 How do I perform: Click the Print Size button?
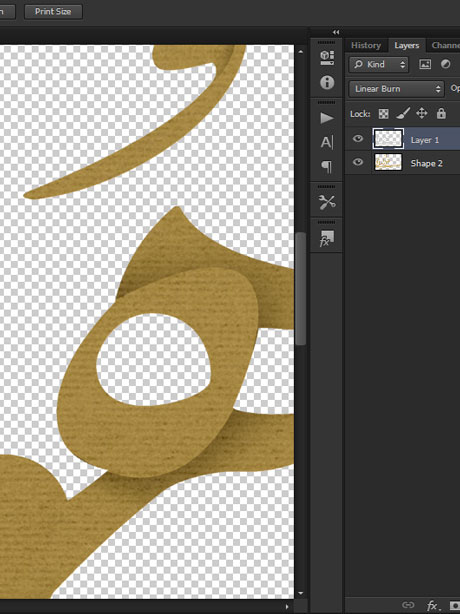(x=53, y=11)
